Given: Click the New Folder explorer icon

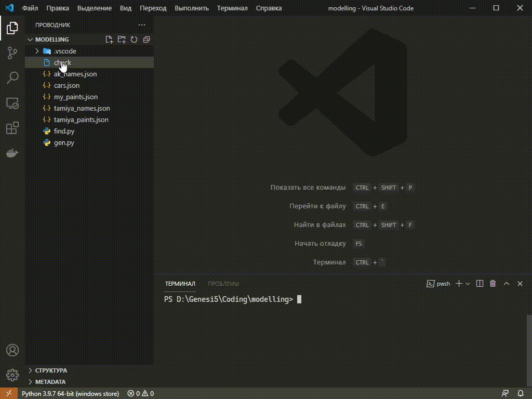Looking at the screenshot, I should coord(121,39).
